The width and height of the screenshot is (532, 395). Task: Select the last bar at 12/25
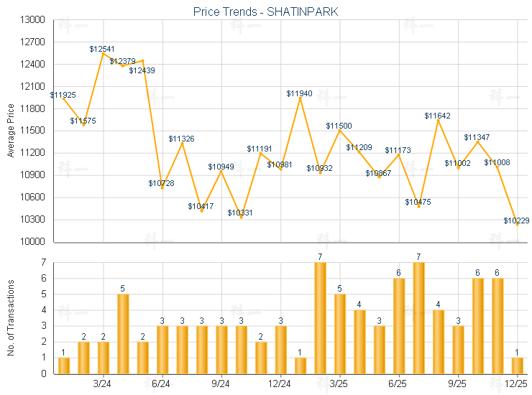[517, 366]
